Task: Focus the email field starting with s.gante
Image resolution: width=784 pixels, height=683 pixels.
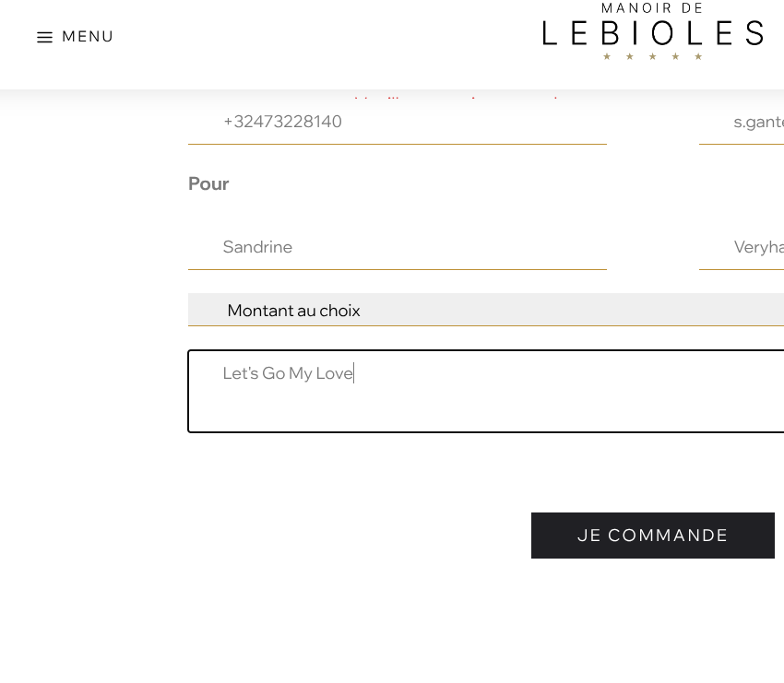Action: [747, 122]
